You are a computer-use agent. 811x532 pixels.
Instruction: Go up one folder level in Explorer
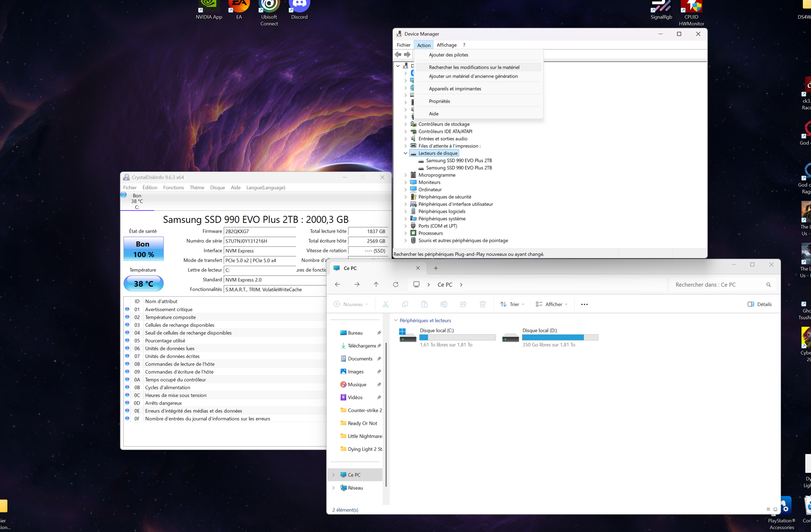376,284
